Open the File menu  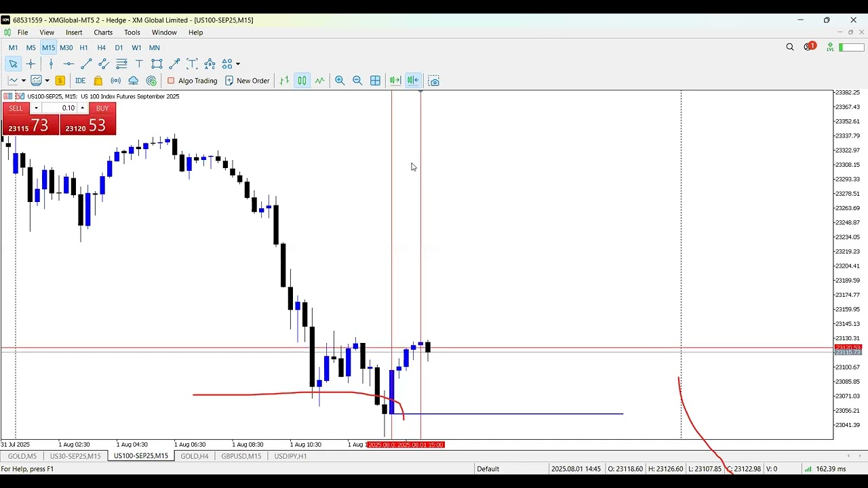pyautogui.click(x=22, y=33)
